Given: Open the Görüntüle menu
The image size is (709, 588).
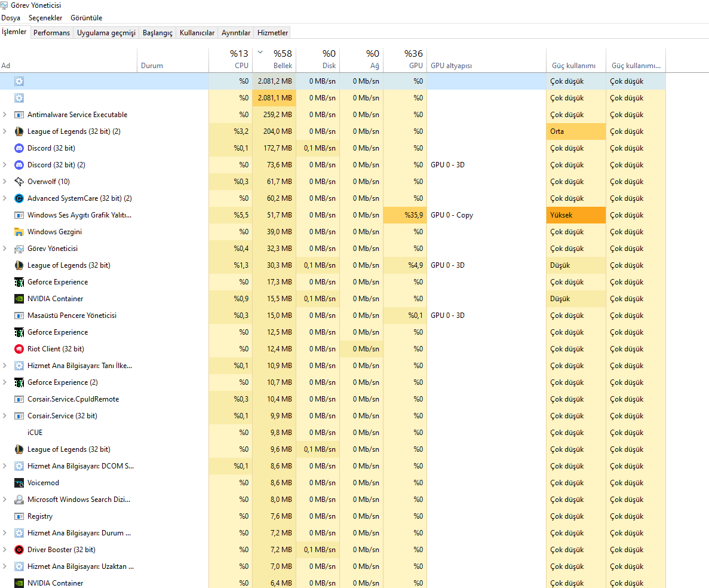Looking at the screenshot, I should (87, 18).
